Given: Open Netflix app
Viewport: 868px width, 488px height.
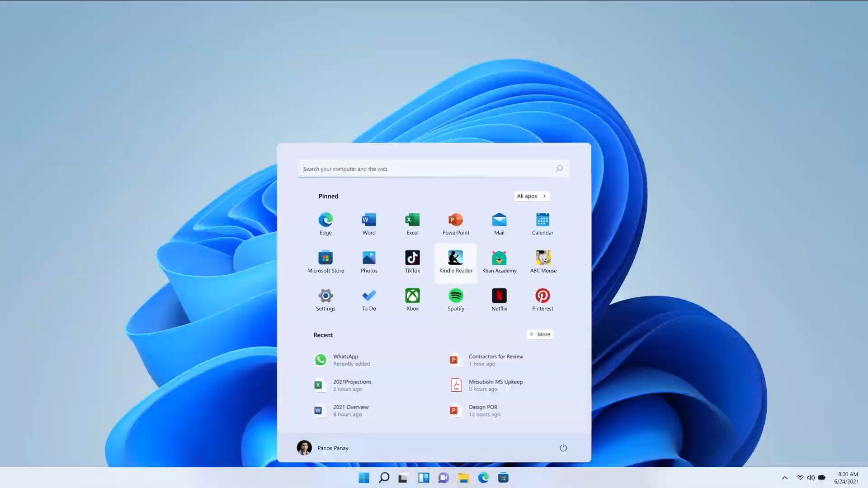Looking at the screenshot, I should [499, 300].
